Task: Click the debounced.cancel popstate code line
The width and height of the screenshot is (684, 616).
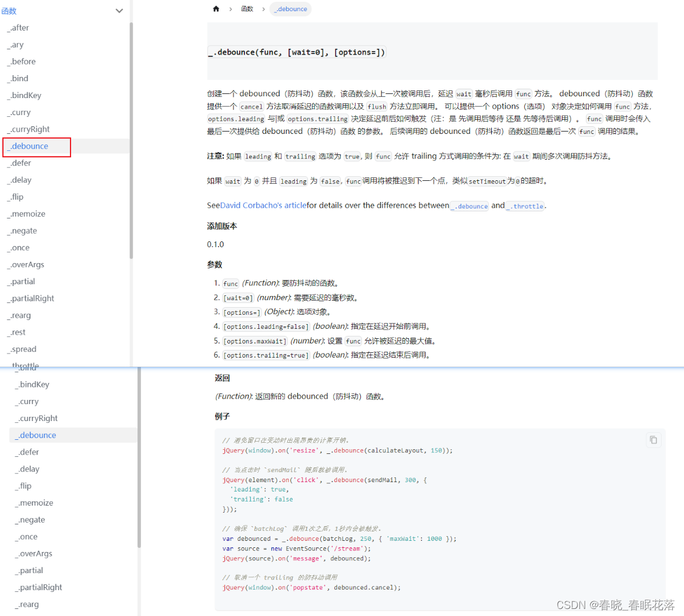Action: [x=311, y=588]
